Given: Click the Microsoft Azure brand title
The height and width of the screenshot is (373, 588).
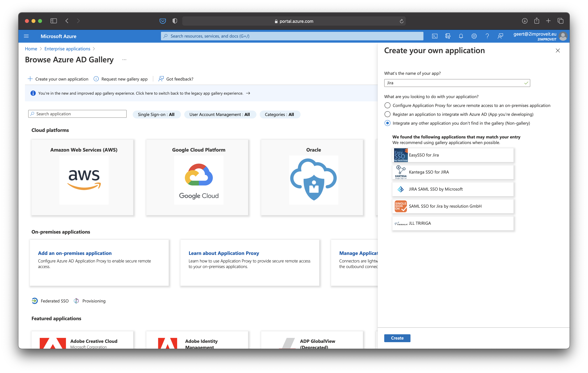Looking at the screenshot, I should (58, 36).
